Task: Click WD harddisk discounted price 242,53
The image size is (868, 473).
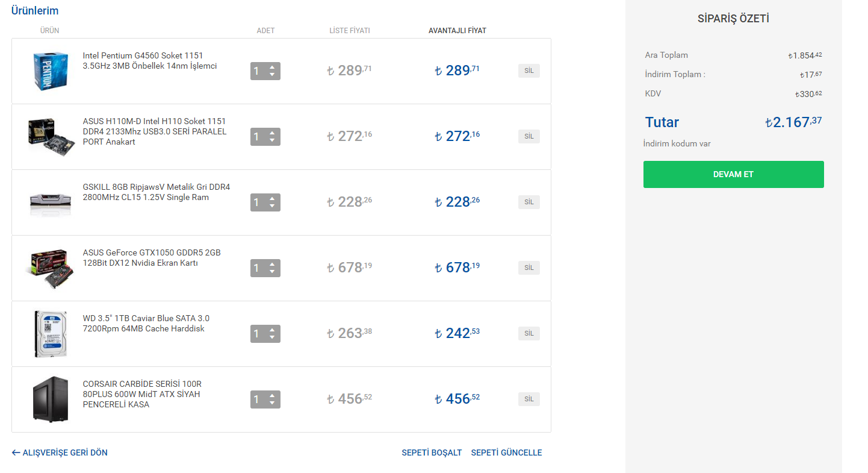Action: (457, 333)
